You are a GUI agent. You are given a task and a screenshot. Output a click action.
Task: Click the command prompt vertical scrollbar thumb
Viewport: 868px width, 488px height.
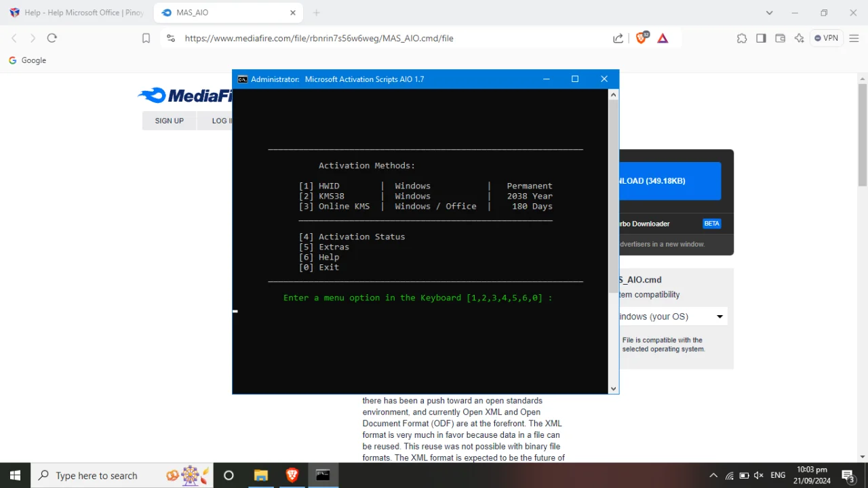tap(614, 197)
